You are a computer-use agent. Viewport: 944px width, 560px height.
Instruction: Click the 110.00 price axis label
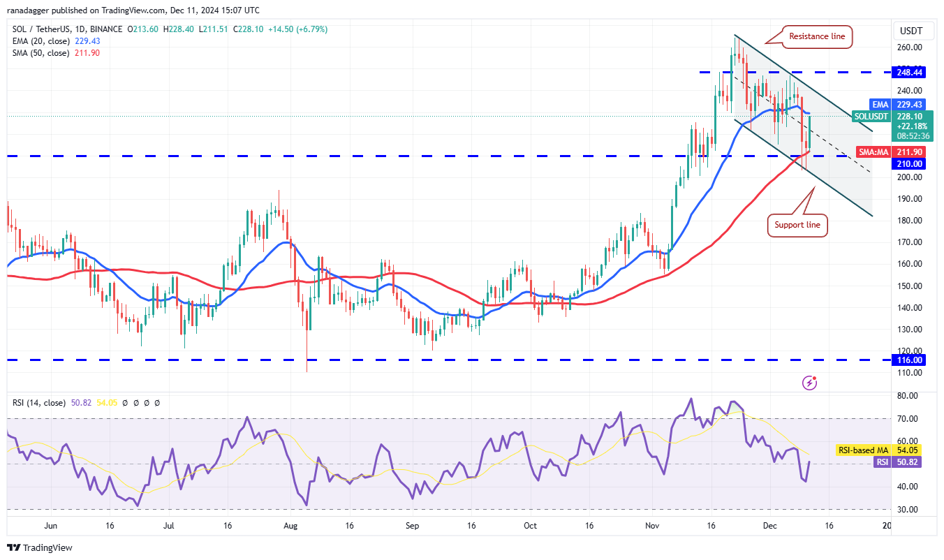911,373
